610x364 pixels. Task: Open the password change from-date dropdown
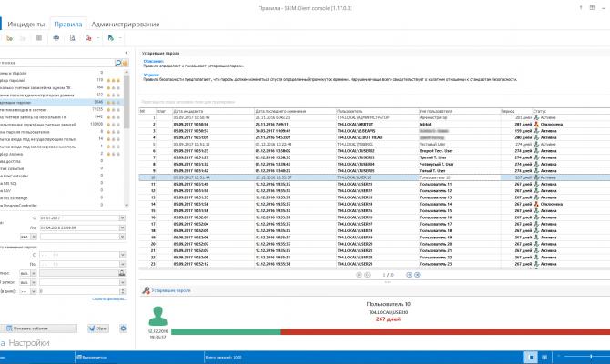click(122, 255)
